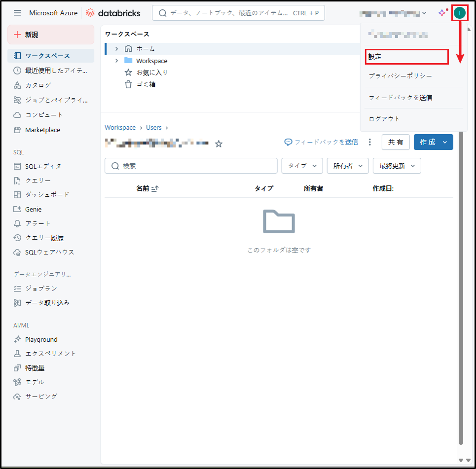Click the クエリー file icon
This screenshot has height=469, width=476.
coord(17,180)
